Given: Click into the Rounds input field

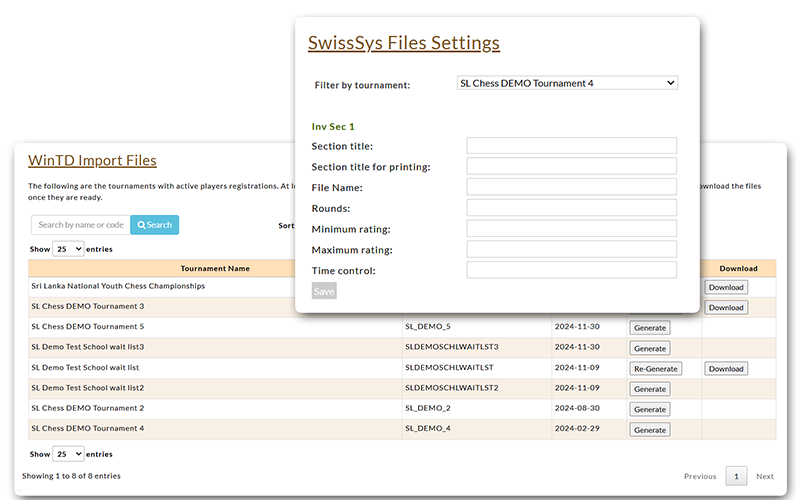Looking at the screenshot, I should 571,208.
